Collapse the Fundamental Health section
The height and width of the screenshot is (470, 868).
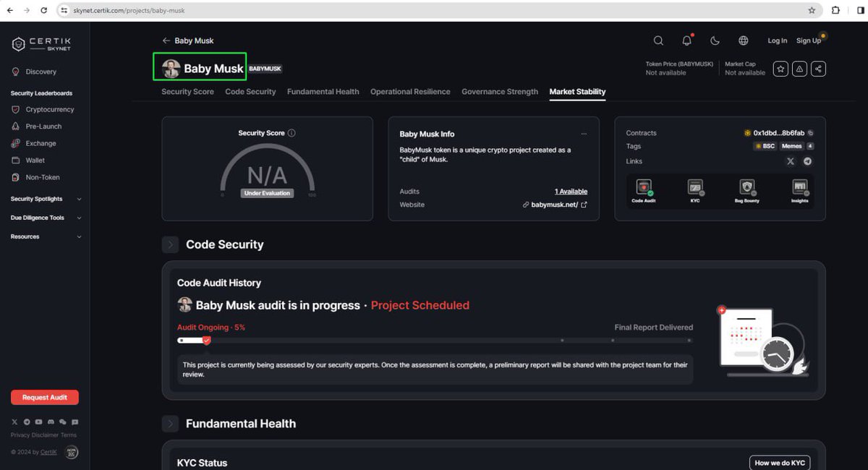[170, 424]
